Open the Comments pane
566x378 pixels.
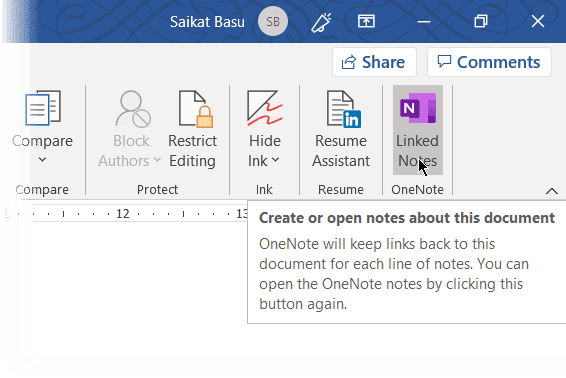tap(489, 62)
